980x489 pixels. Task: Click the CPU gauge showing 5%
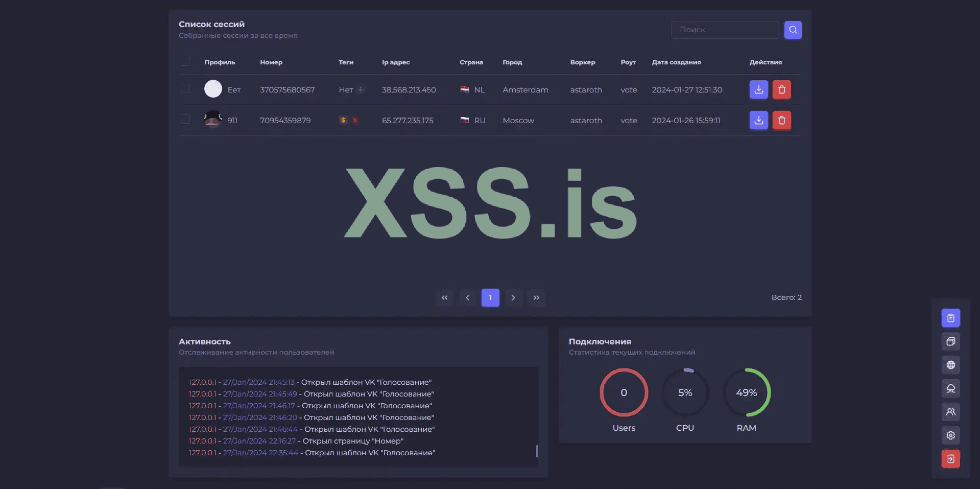click(x=685, y=392)
